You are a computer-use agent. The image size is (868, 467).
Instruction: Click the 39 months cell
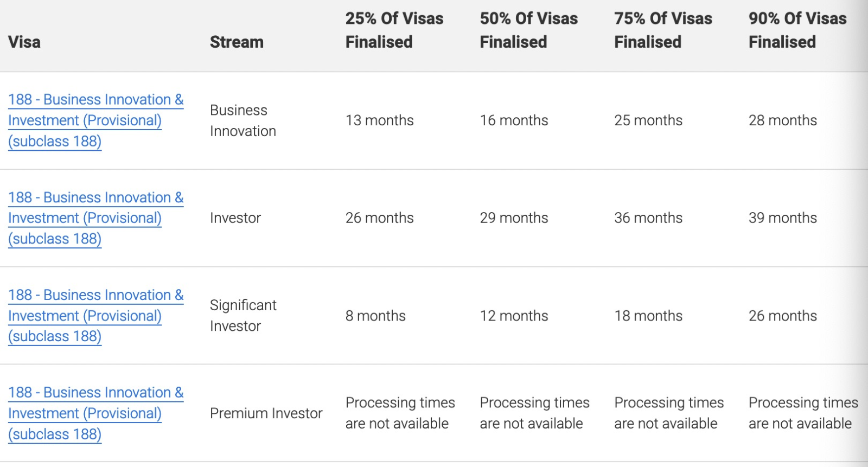(x=783, y=218)
